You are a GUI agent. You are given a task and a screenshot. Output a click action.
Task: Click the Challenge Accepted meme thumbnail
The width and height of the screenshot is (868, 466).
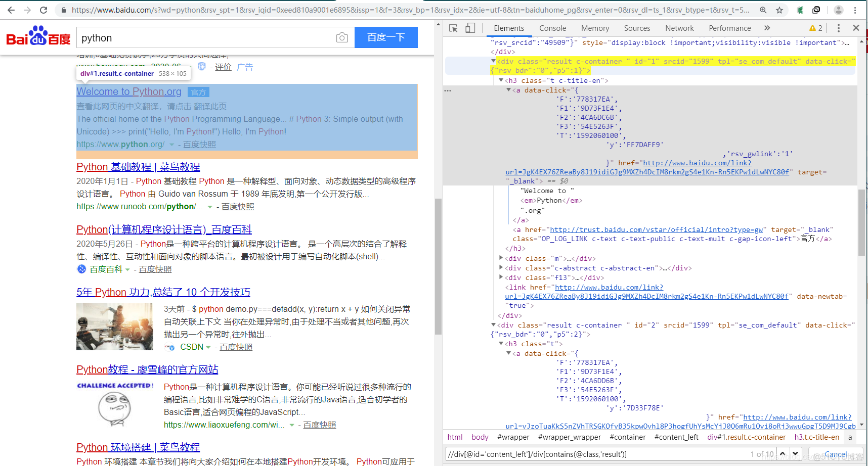point(115,404)
